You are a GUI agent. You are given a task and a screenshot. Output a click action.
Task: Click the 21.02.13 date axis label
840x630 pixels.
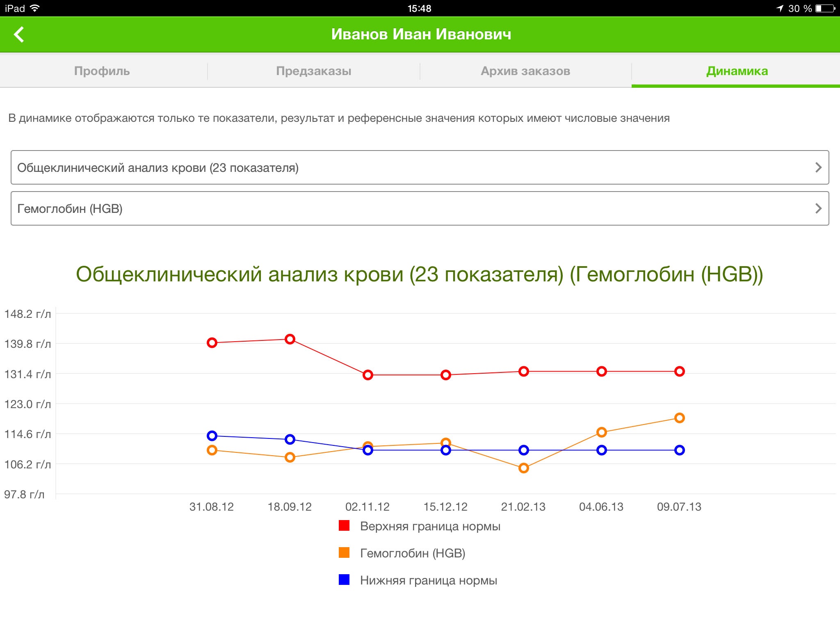(x=523, y=507)
